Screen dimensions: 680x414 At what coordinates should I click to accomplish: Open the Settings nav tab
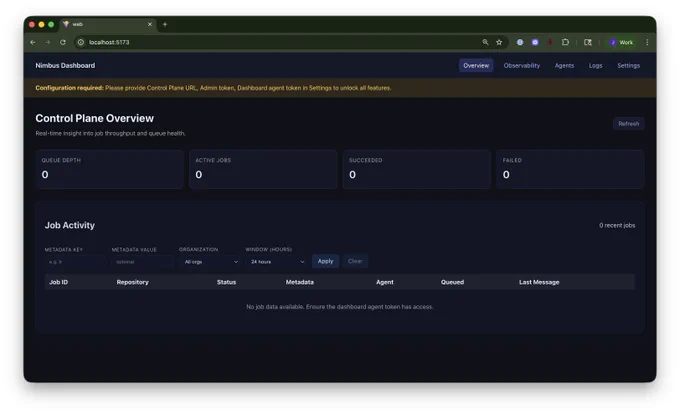coord(628,65)
